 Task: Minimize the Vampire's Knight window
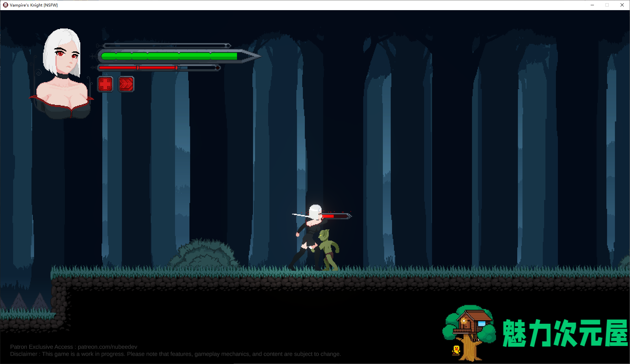(592, 5)
